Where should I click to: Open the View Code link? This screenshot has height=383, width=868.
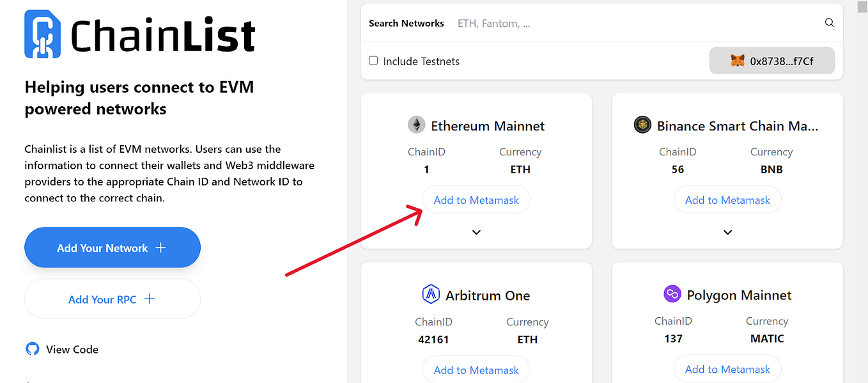[72, 349]
